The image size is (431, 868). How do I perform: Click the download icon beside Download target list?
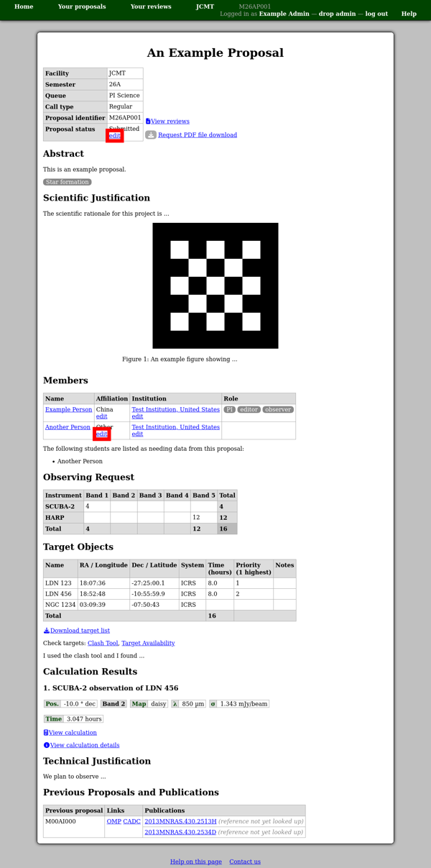(x=47, y=631)
